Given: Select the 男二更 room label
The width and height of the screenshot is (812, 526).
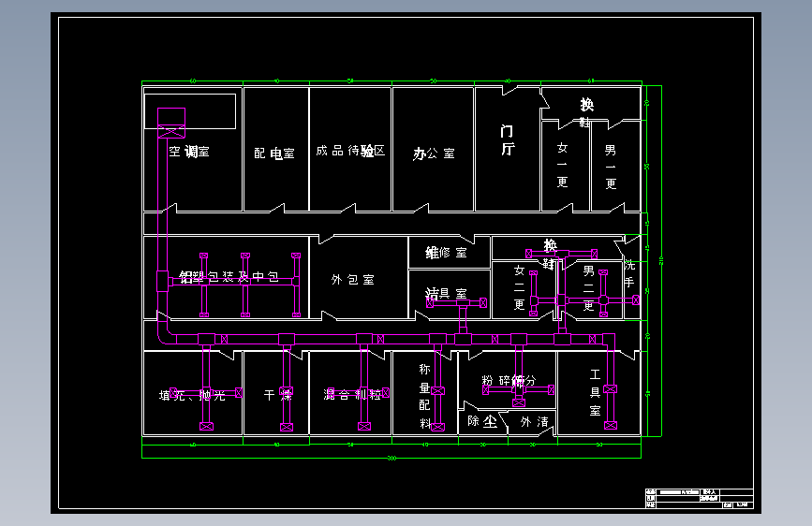Looking at the screenshot, I should coord(589,288).
